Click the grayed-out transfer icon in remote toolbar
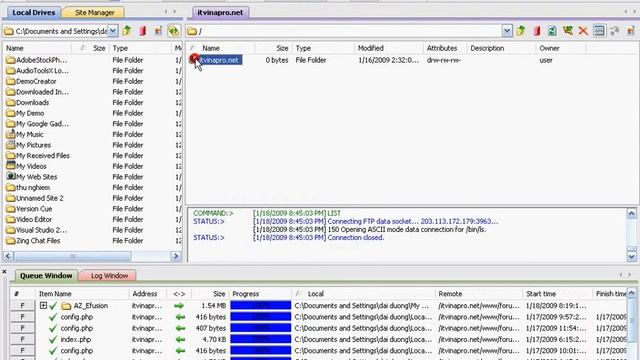This screenshot has width=640, height=360. (614, 31)
